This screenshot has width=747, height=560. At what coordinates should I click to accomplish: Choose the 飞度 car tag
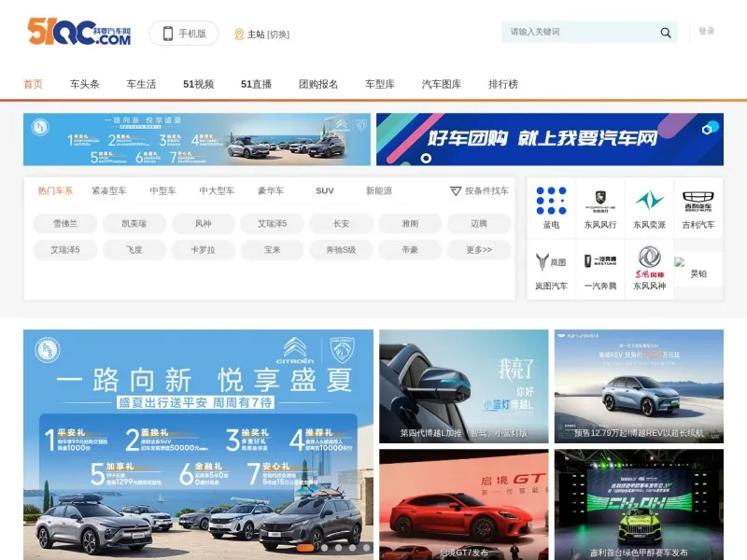134,249
